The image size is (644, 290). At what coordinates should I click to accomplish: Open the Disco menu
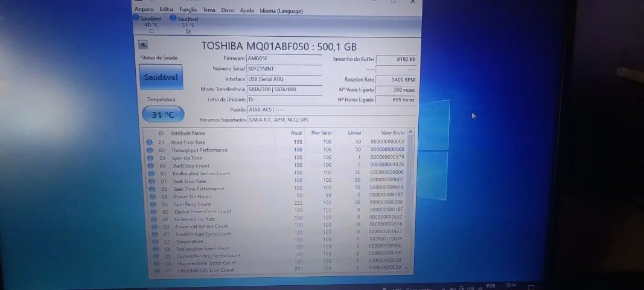click(228, 10)
